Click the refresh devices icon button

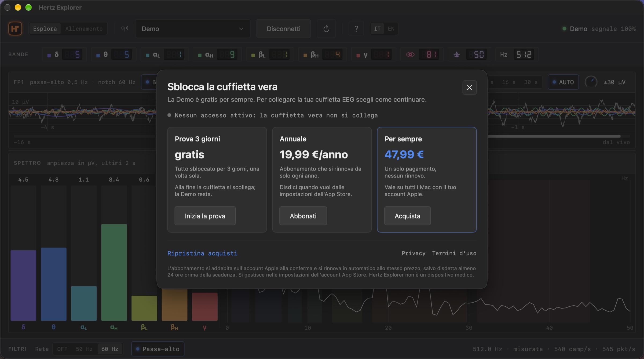tap(326, 28)
